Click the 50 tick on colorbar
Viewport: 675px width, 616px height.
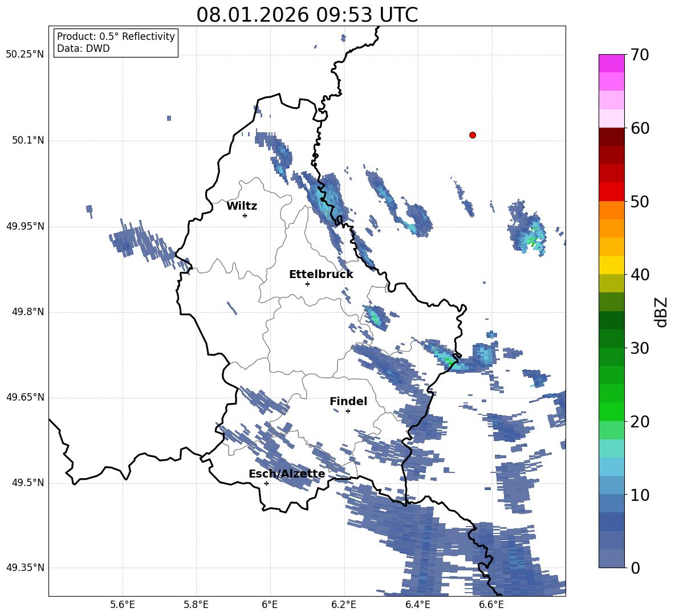coord(640,201)
